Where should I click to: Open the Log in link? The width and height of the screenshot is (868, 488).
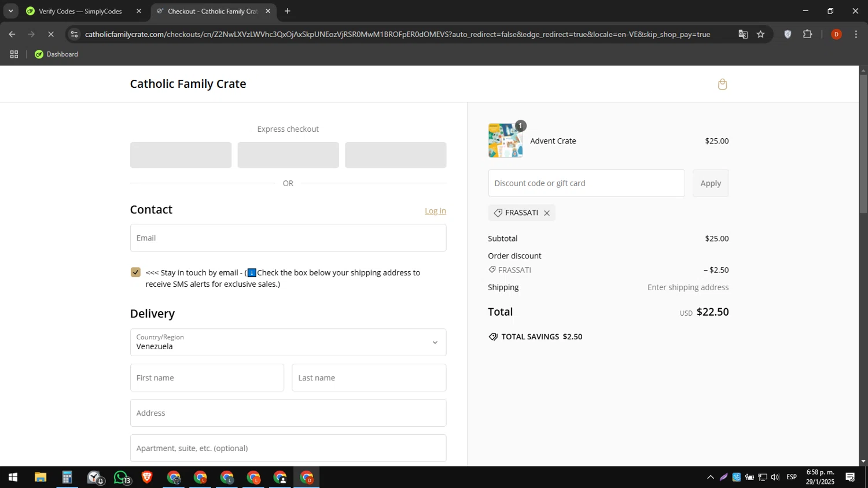[435, 211]
